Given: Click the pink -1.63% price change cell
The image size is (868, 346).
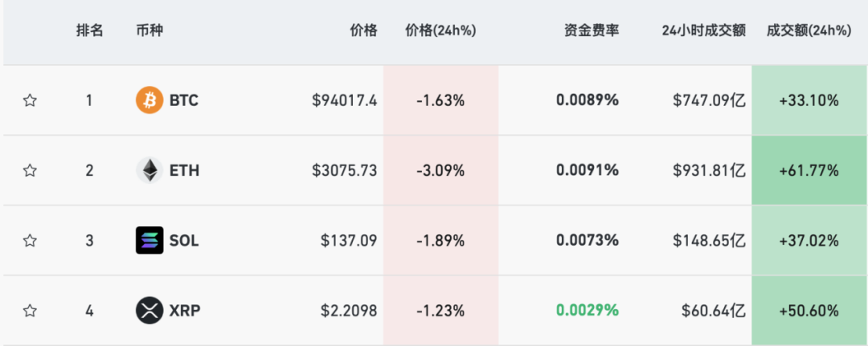Looking at the screenshot, I should tap(440, 100).
